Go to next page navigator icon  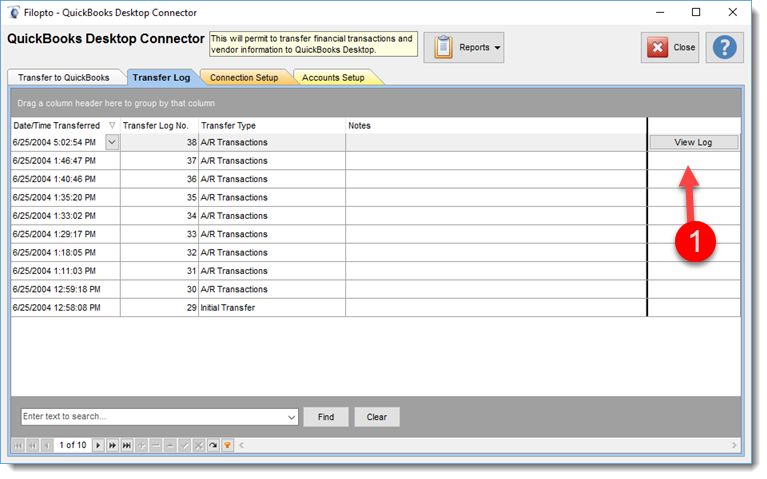tap(113, 445)
